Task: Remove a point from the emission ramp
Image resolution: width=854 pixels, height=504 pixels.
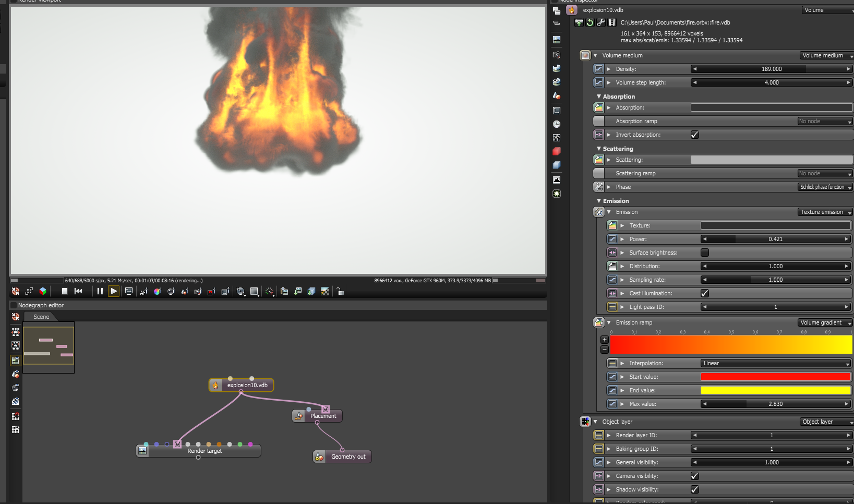Action: point(605,349)
